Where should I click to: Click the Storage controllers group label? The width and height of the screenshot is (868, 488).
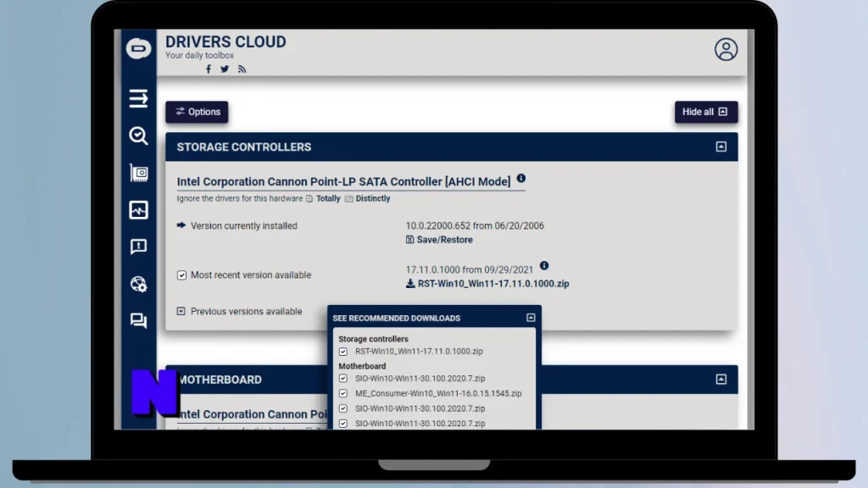[373, 339]
